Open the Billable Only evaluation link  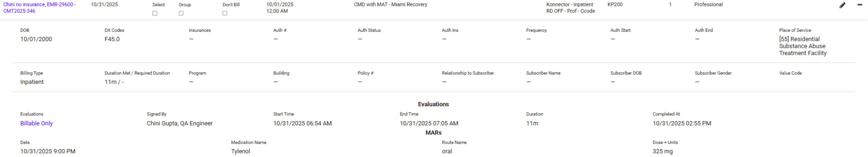click(36, 123)
